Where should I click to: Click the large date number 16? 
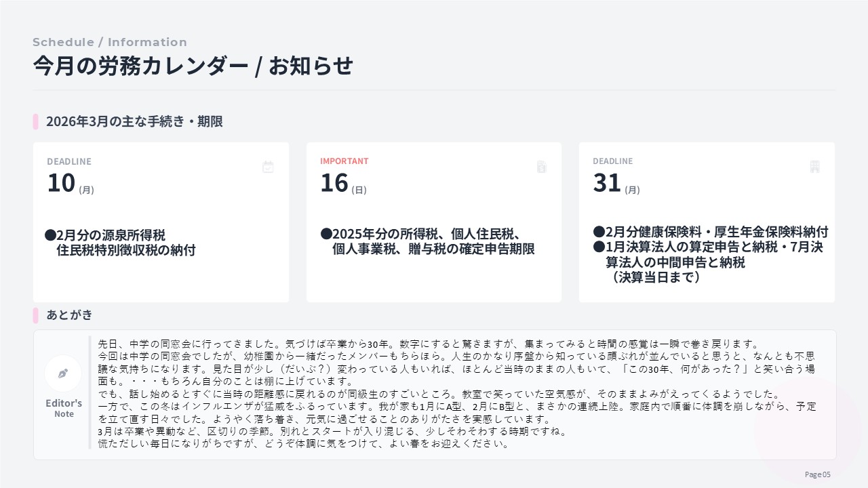334,183
